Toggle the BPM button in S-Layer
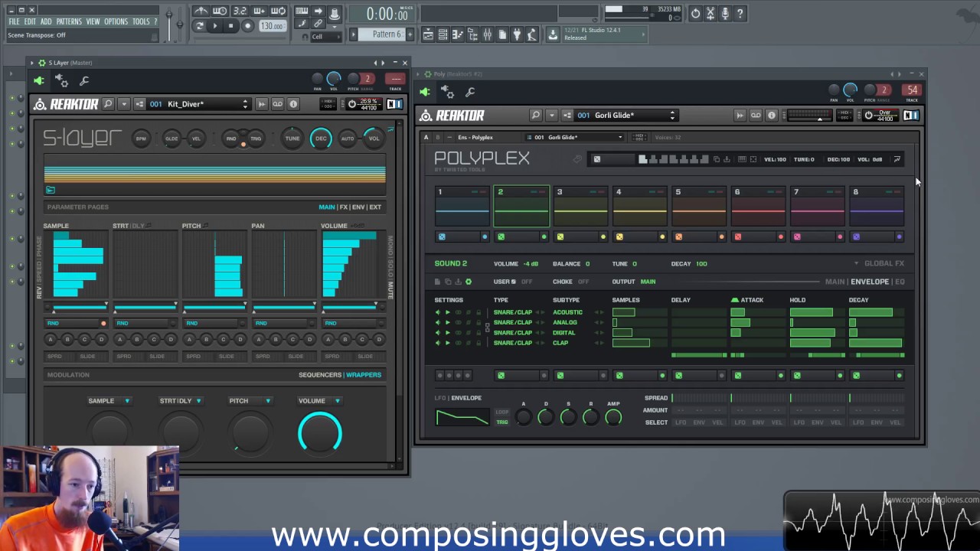Image resolution: width=980 pixels, height=551 pixels. click(141, 139)
